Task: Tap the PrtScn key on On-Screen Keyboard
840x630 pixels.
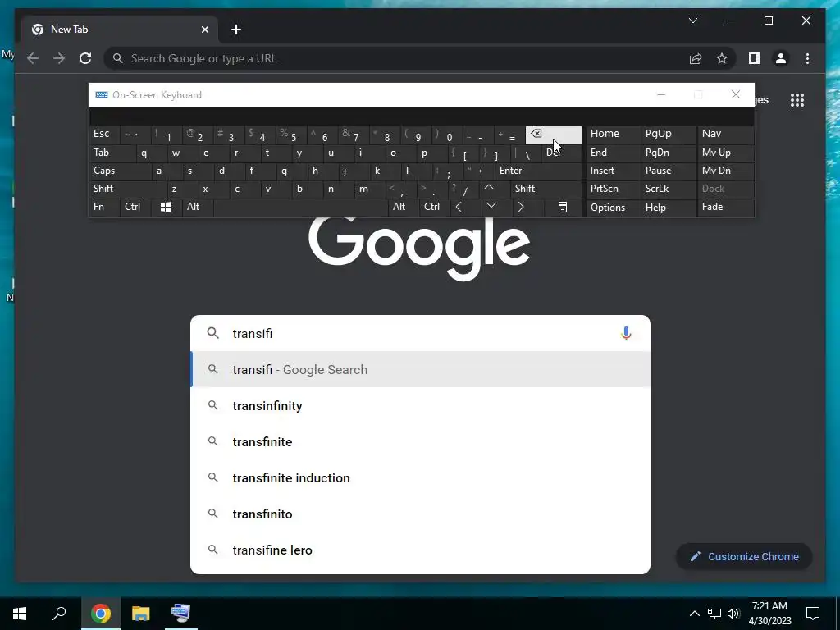Action: [612, 189]
